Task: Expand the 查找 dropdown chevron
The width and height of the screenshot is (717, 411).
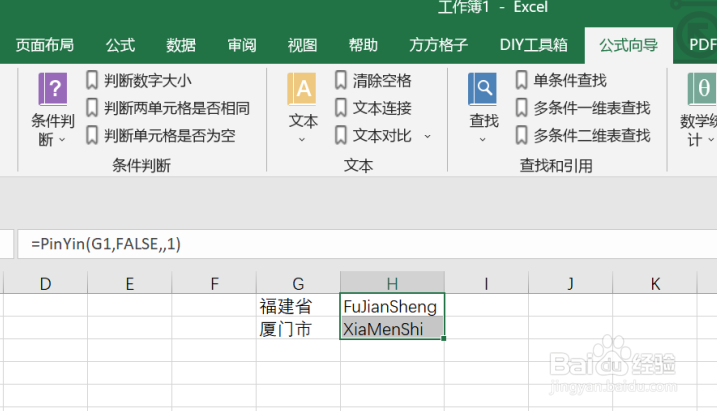Action: click(482, 139)
